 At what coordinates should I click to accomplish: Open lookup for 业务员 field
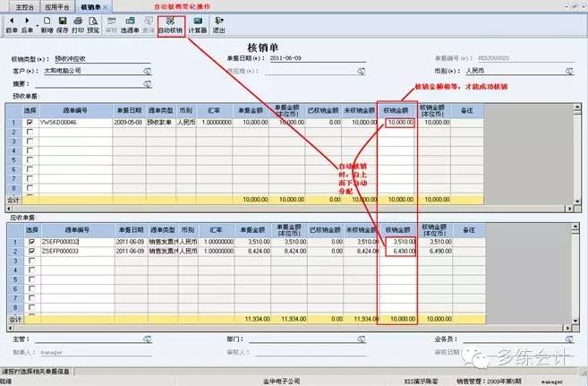click(x=569, y=339)
